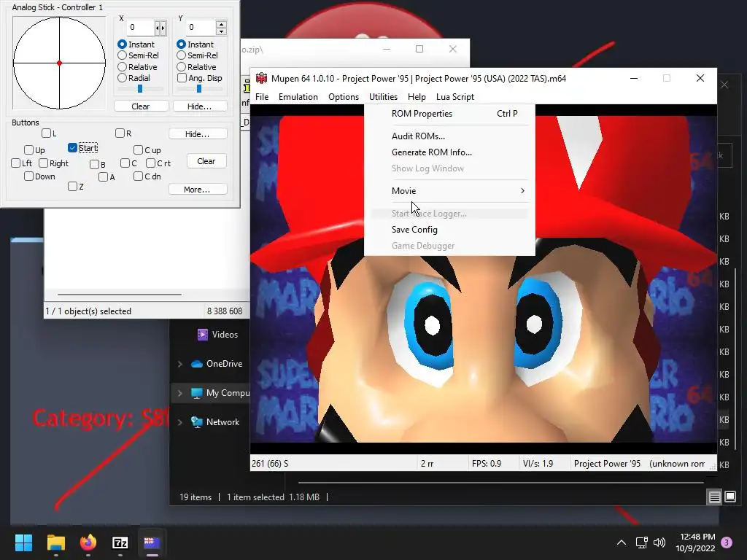747x560 pixels.
Task: Expand Network tree node
Action: pos(179,422)
